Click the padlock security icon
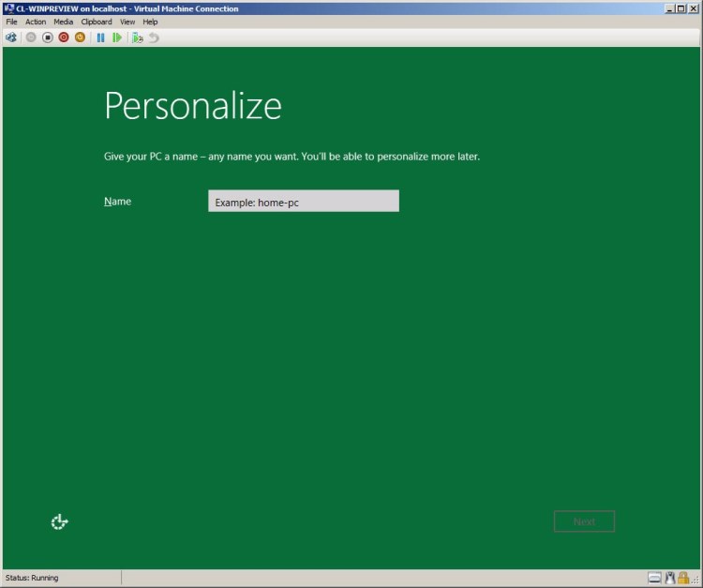 tap(683, 578)
